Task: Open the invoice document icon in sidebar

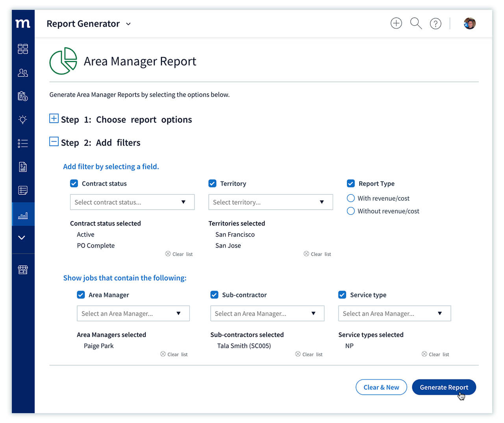Action: (x=23, y=167)
